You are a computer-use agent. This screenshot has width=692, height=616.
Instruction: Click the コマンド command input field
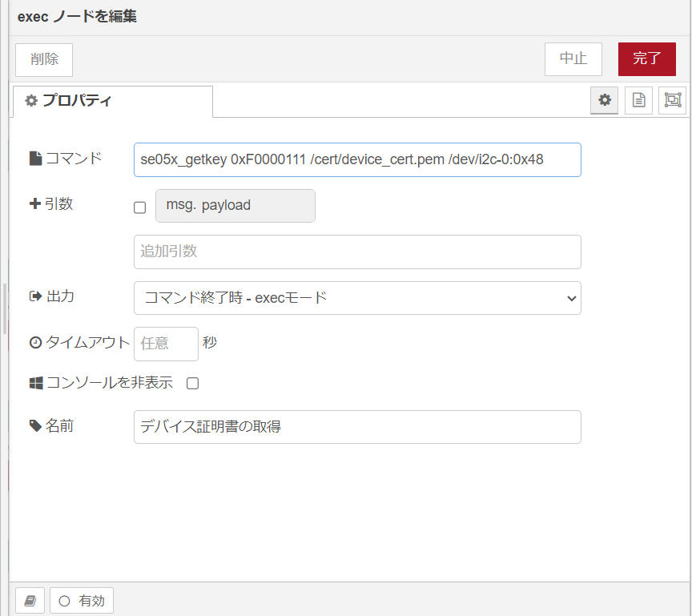357,159
